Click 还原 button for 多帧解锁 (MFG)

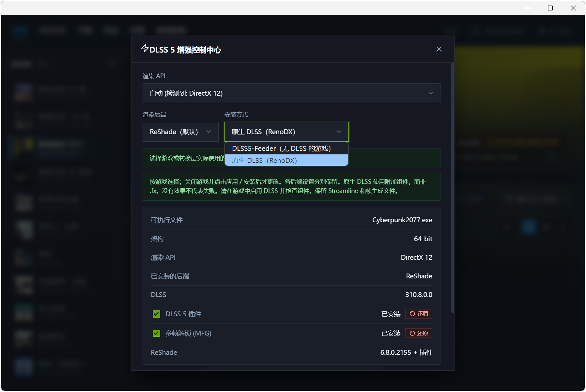419,333
